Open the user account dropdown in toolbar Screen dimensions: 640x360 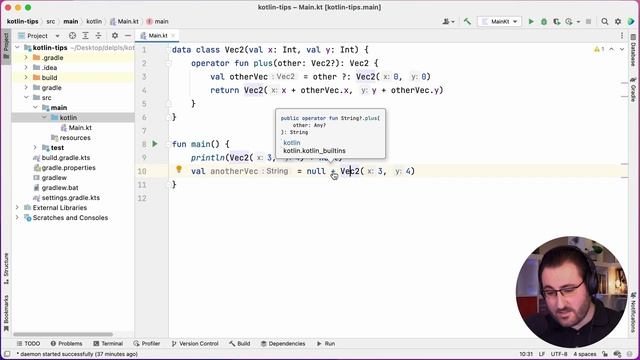(449, 22)
